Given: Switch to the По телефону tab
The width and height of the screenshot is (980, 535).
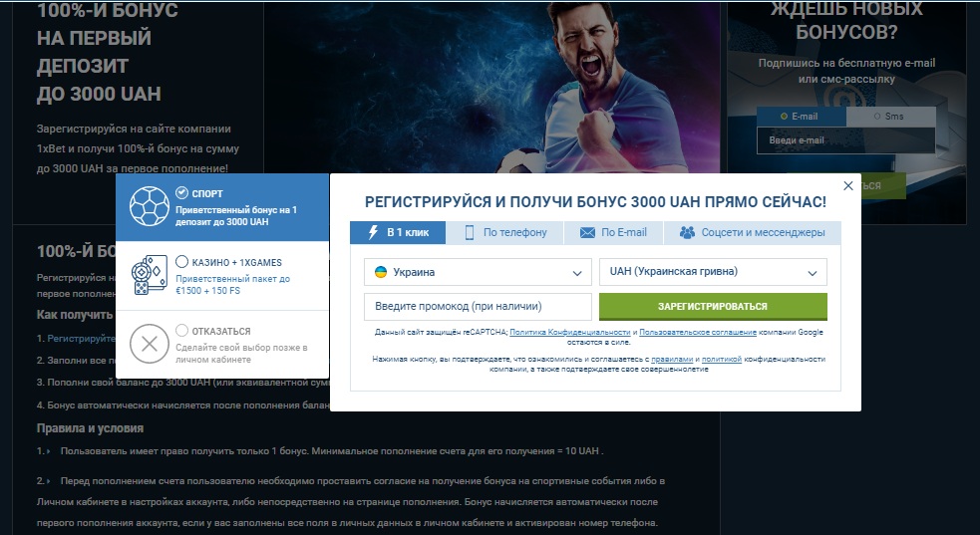Looking at the screenshot, I should pyautogui.click(x=505, y=232).
